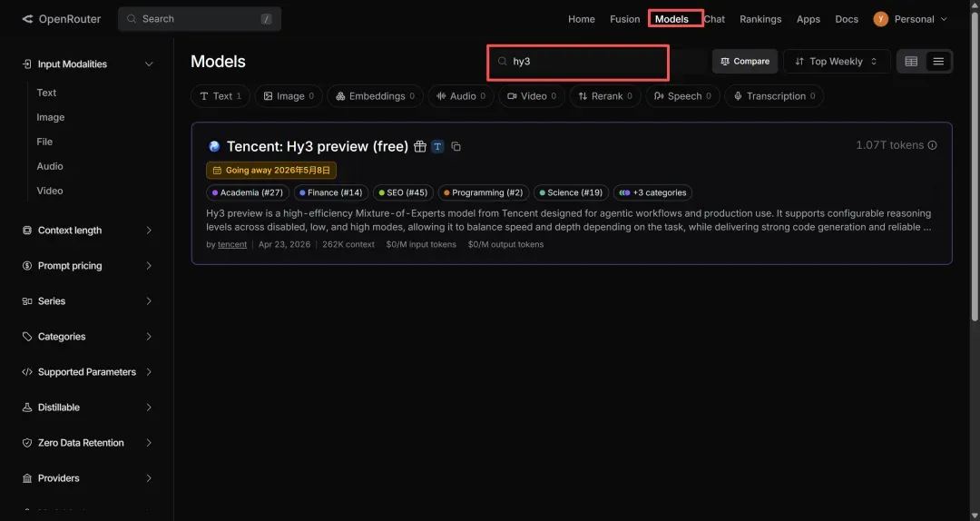Click the Personal account avatar
The height and width of the screenshot is (521, 980).
[x=880, y=19]
